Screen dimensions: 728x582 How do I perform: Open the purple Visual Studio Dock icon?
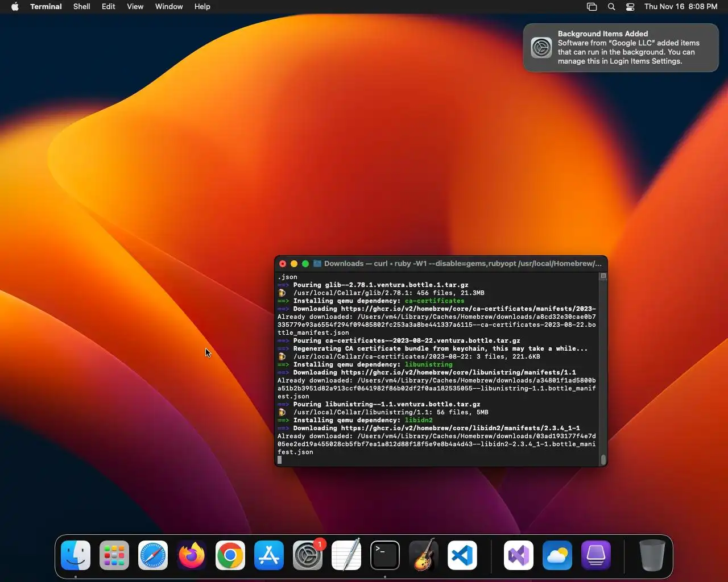(x=519, y=555)
